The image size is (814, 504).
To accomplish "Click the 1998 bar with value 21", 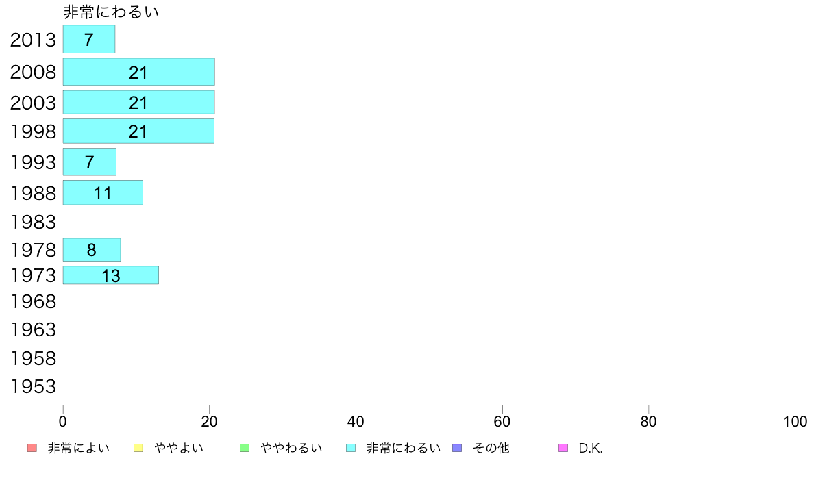I will [x=138, y=131].
